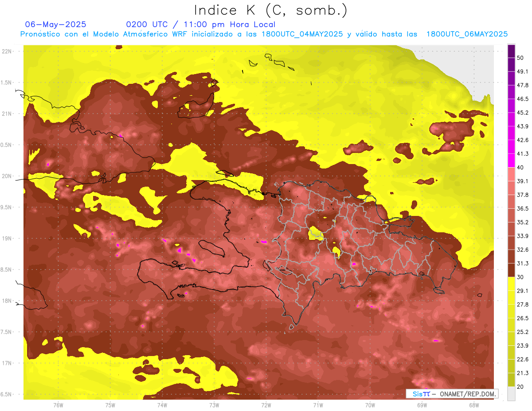Click colorbar value "42.6"

[523, 140]
